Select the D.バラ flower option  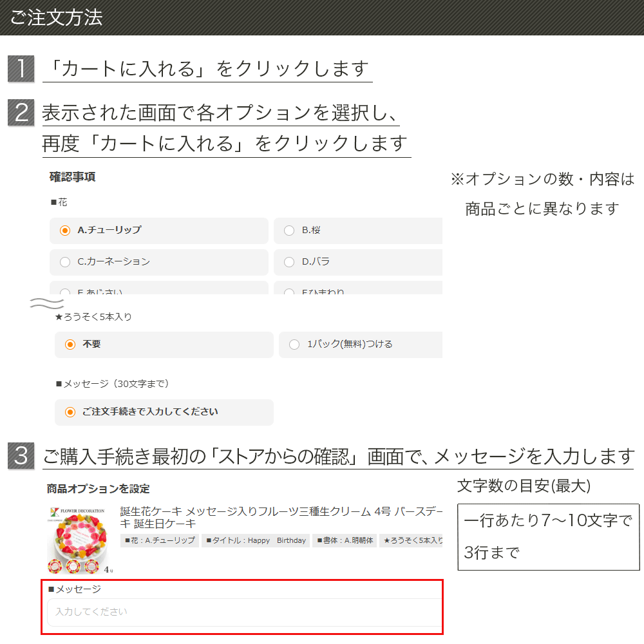[x=289, y=261]
